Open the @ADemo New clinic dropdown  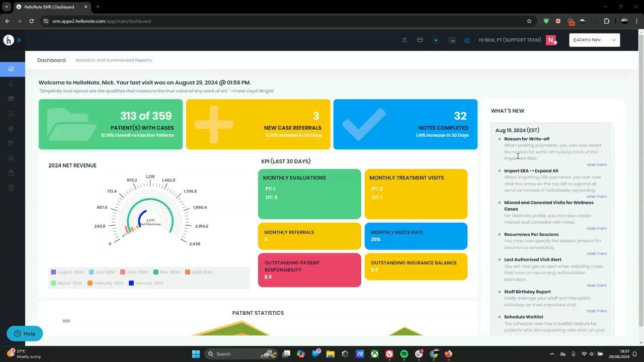tap(594, 40)
